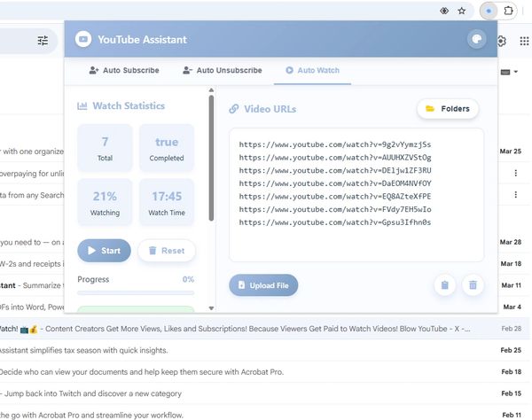Click the Completed stat card
The image size is (532, 420).
coord(167,148)
